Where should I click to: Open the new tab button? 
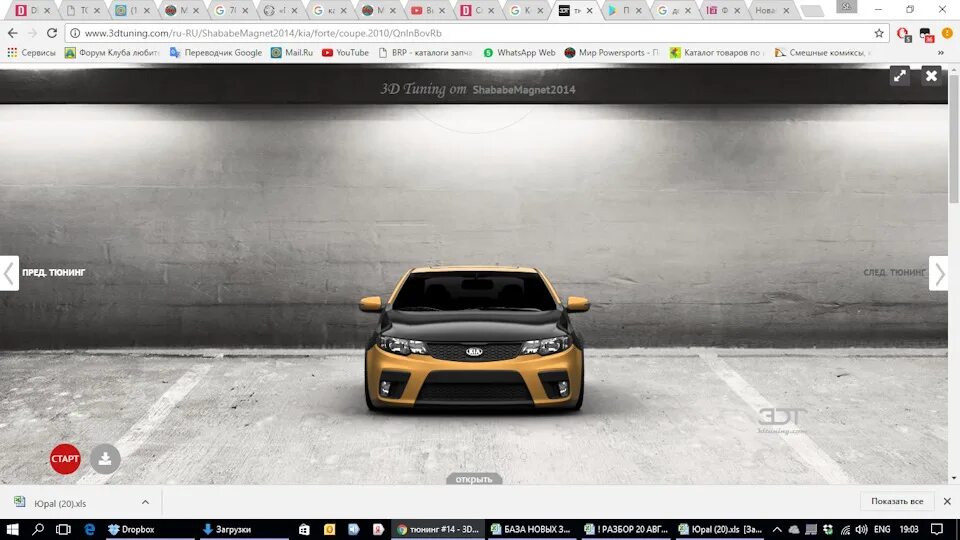812,11
